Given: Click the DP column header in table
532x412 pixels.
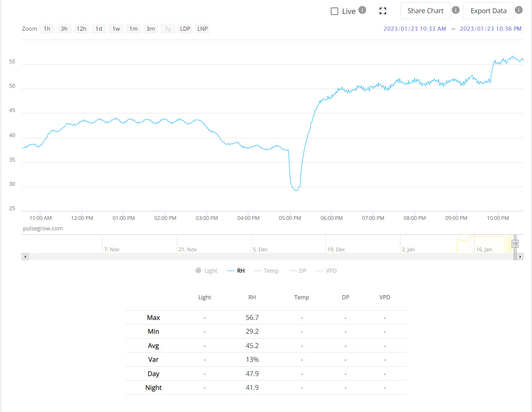Looking at the screenshot, I should click(345, 297).
